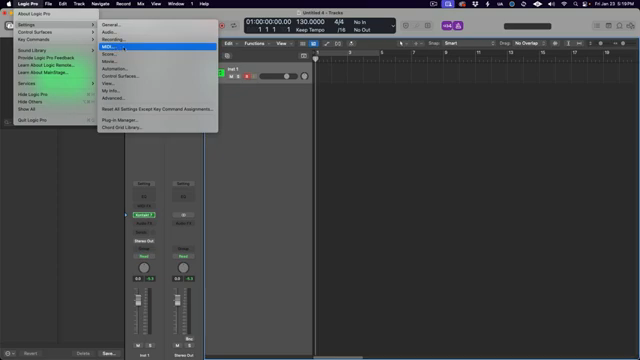
Task: Open the Drag No Overlap dropdown
Action: point(530,43)
